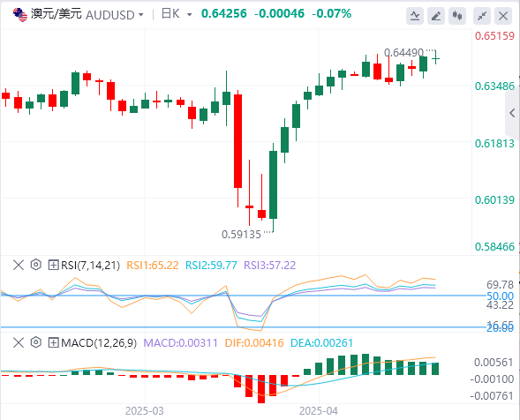Click the RSI2:59.77 value
The width and height of the screenshot is (520, 420).
tap(211, 266)
